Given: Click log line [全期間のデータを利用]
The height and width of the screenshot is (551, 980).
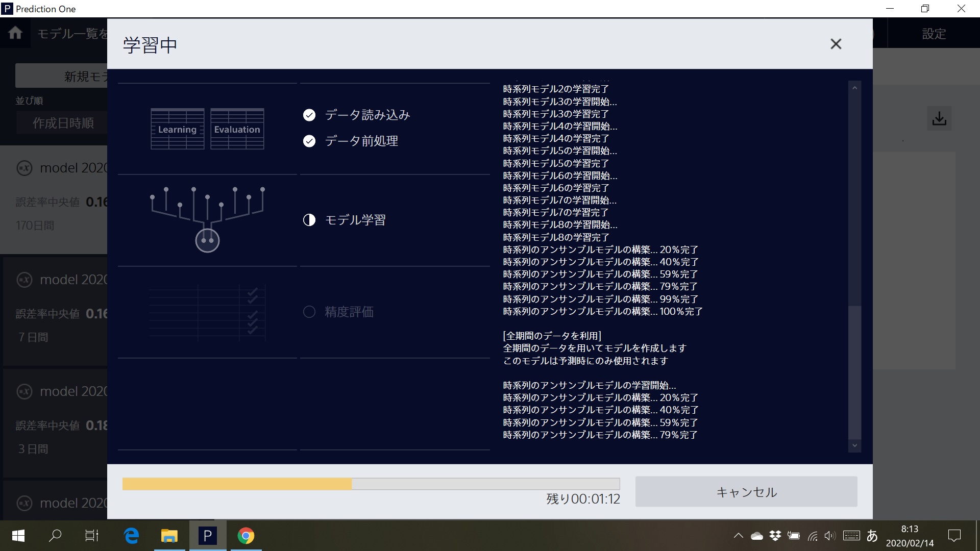Looking at the screenshot, I should pos(552,336).
